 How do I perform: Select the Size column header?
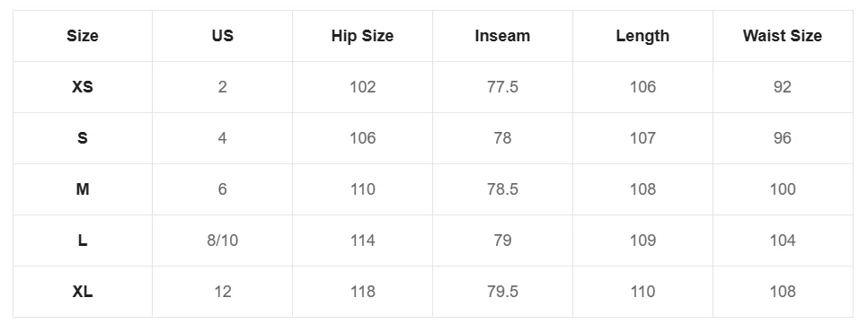83,36
